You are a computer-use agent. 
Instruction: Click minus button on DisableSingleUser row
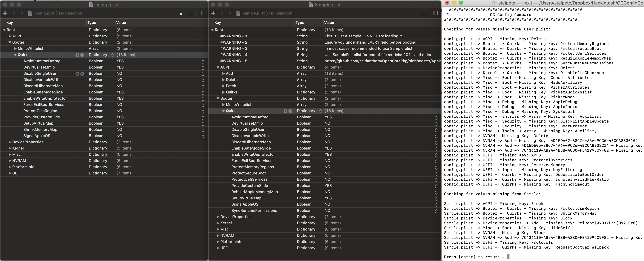[82, 74]
